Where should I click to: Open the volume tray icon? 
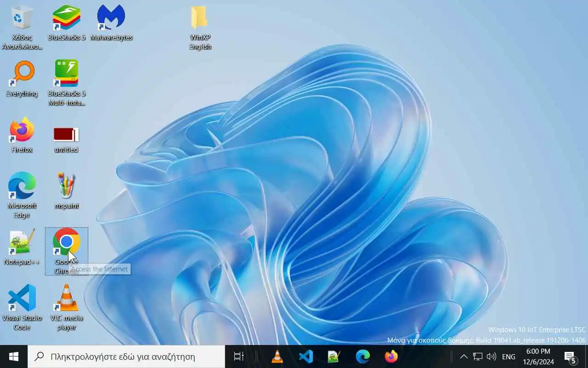[x=491, y=356]
